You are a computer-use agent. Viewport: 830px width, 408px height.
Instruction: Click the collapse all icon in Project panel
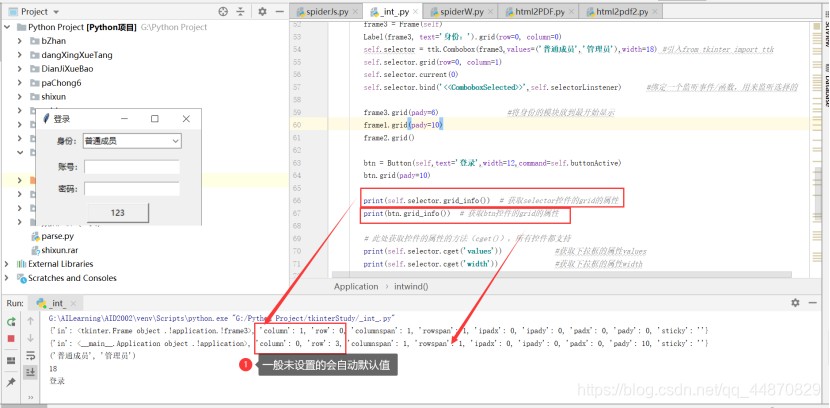(241, 11)
